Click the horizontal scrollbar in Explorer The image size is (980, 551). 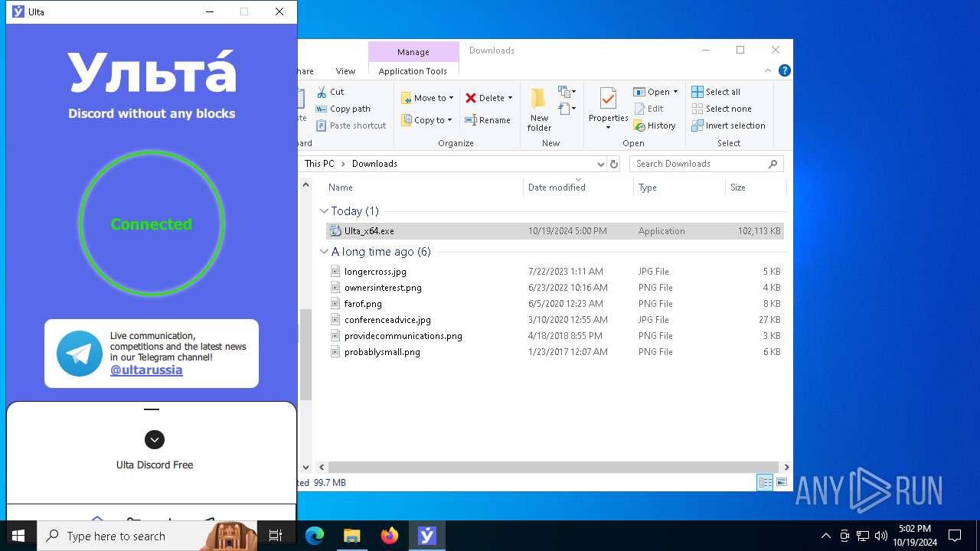[x=554, y=467]
